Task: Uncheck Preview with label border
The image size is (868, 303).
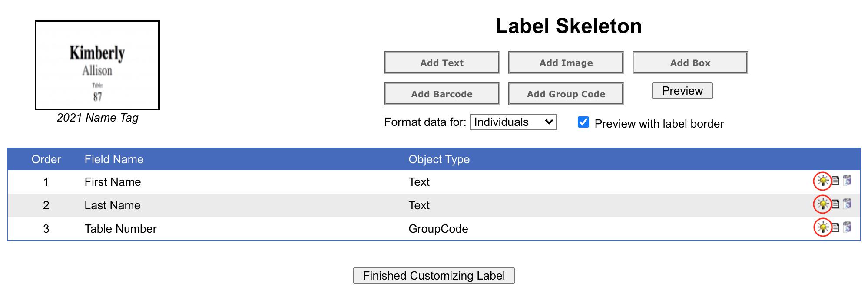Action: (x=583, y=122)
